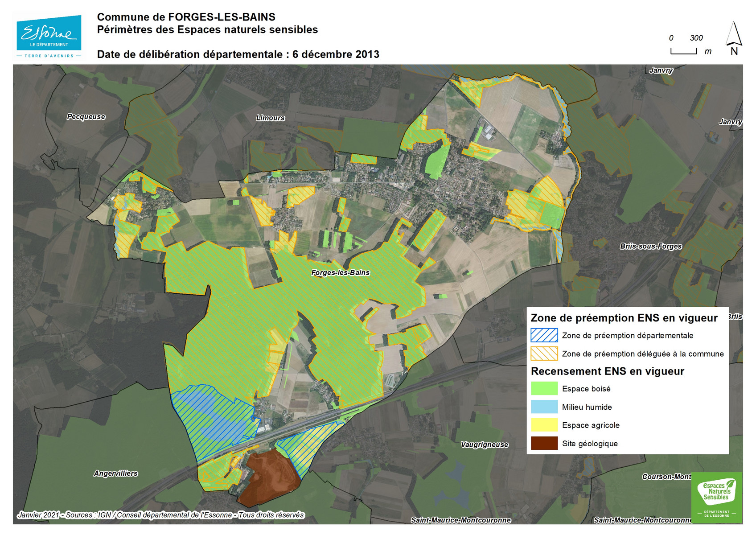Click the 'Courson-Mont' map label
This screenshot has width=756, height=535.
pyautogui.click(x=666, y=477)
